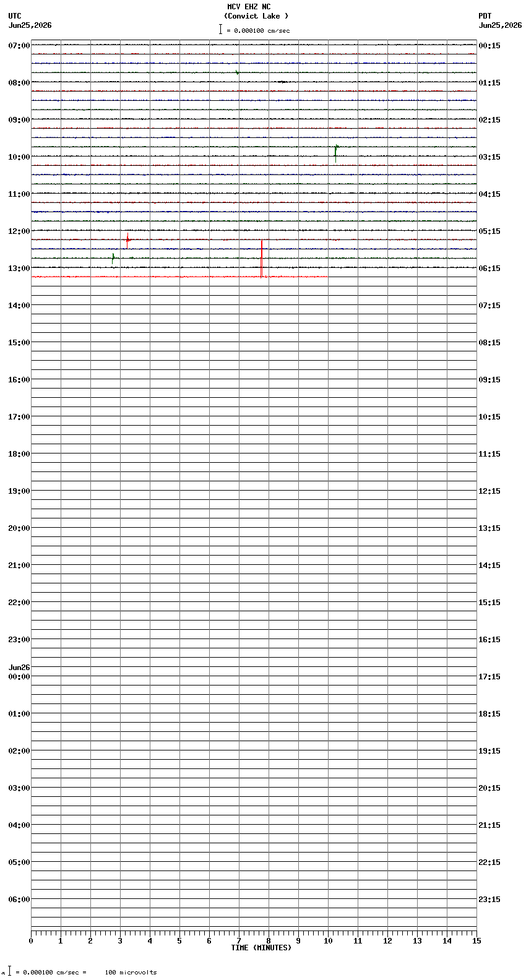The height and width of the screenshot is (980, 526).
Task: Click the footer text '100 microvolts'
Action: point(131,973)
